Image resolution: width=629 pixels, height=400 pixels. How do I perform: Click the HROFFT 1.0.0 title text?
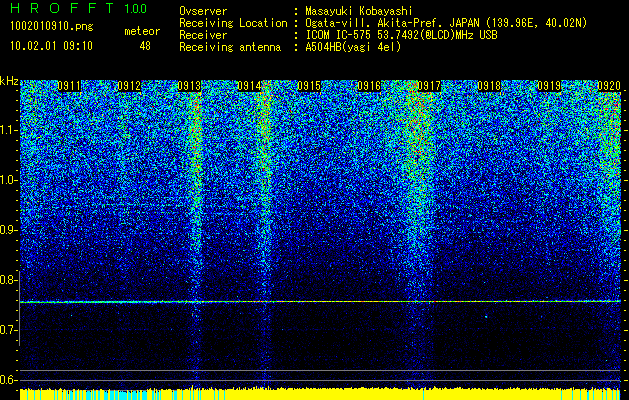tap(79, 8)
